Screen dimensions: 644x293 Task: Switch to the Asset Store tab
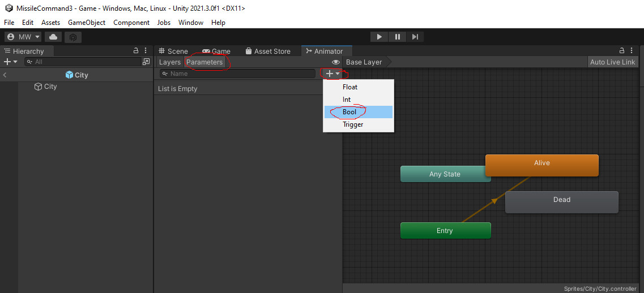(267, 51)
